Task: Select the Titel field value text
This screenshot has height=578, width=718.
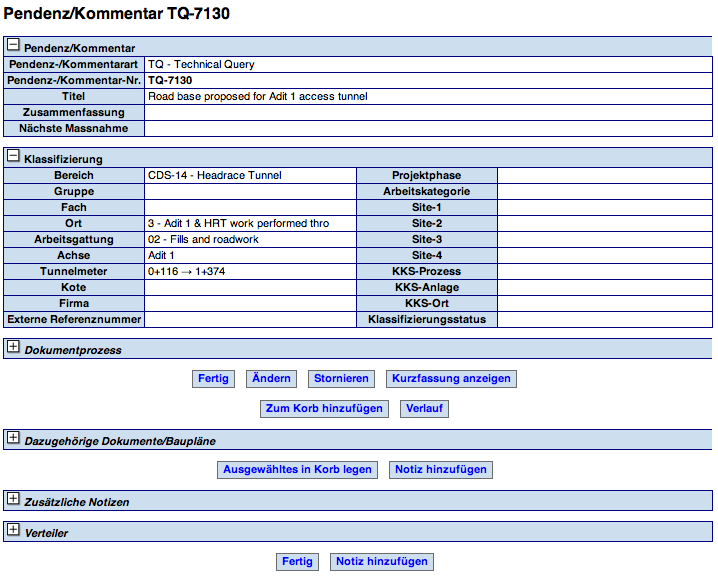Action: pos(257,97)
